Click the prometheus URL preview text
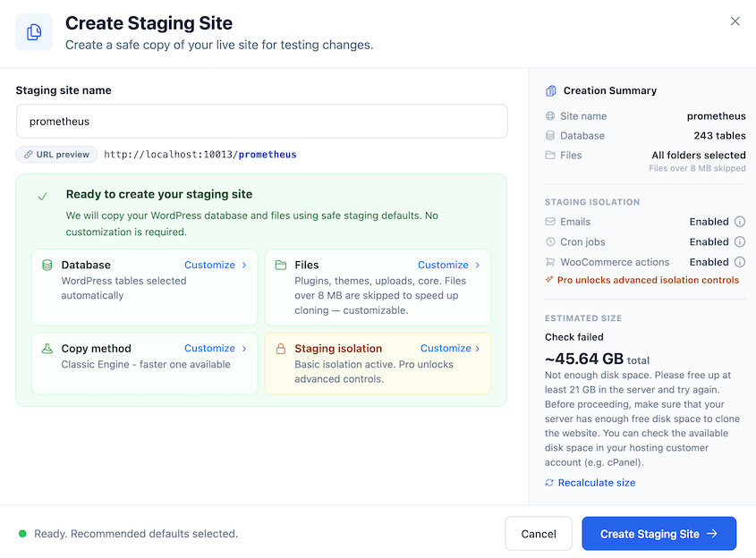Image resolution: width=756 pixels, height=558 pixels. point(268,155)
